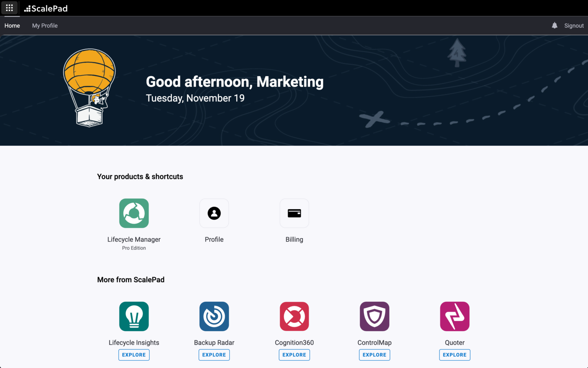Click the Lifecycle Insights lightbulb icon
This screenshot has height=368, width=588.
click(134, 316)
